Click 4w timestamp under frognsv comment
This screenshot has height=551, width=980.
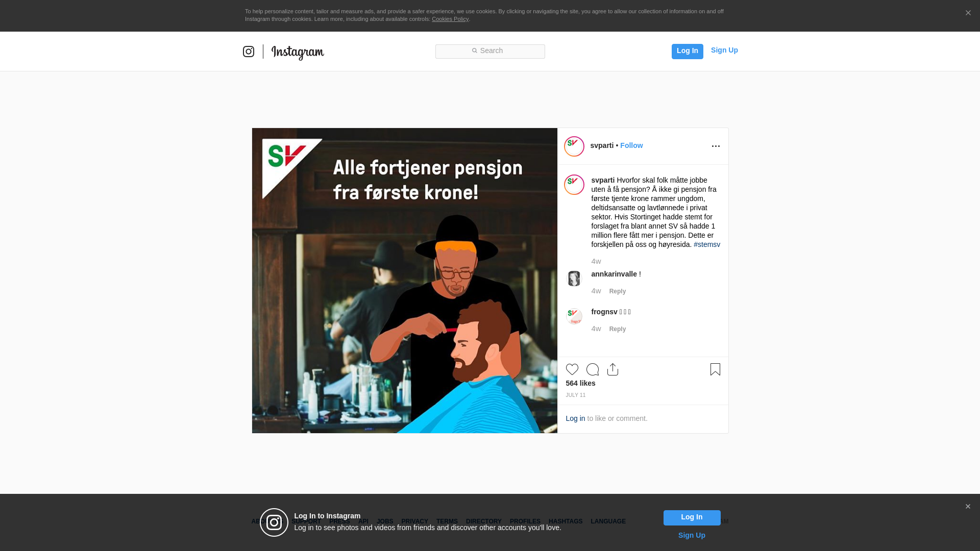(596, 329)
